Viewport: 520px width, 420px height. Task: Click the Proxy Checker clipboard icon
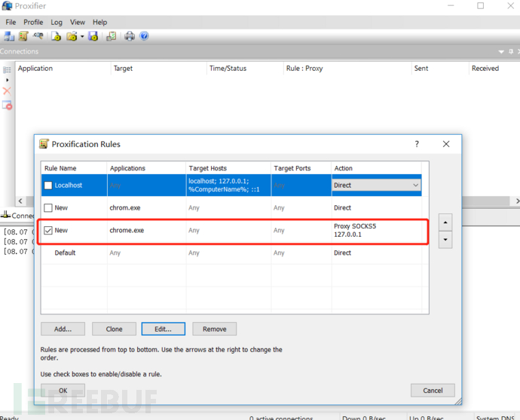click(112, 36)
